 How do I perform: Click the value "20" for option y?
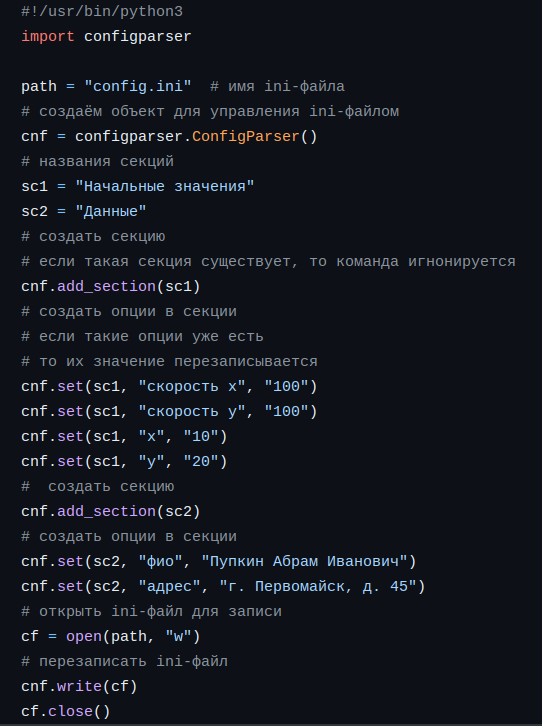coord(201,461)
